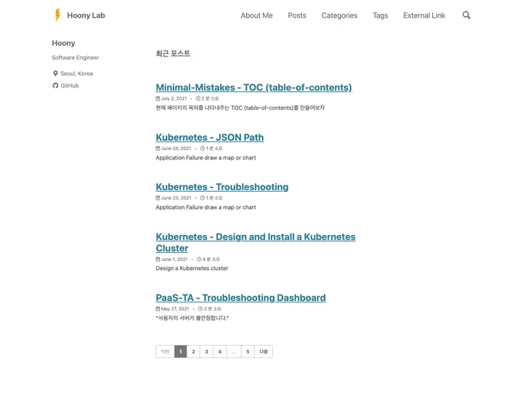Click the 다음 next-page button

pos(264,352)
